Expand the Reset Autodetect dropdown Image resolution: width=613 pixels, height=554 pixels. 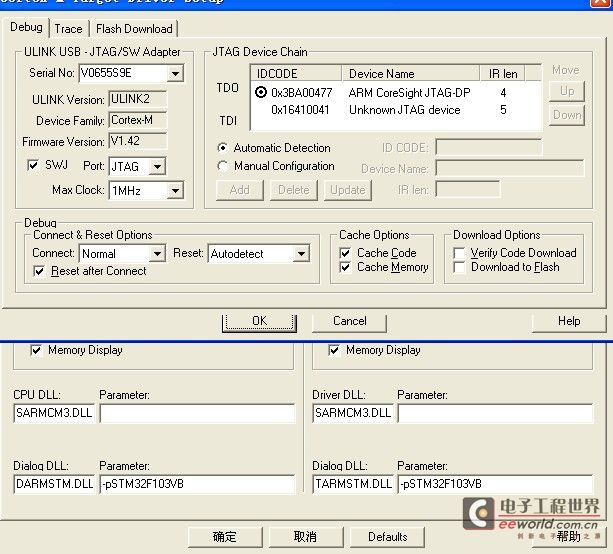pos(301,254)
